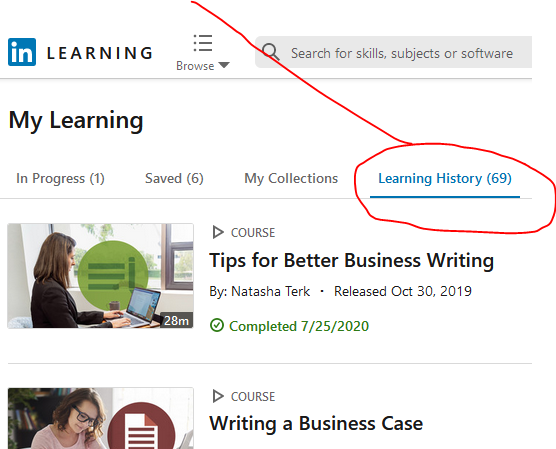Click the 28m duration badge on thumbnail
556x449 pixels.
[176, 321]
